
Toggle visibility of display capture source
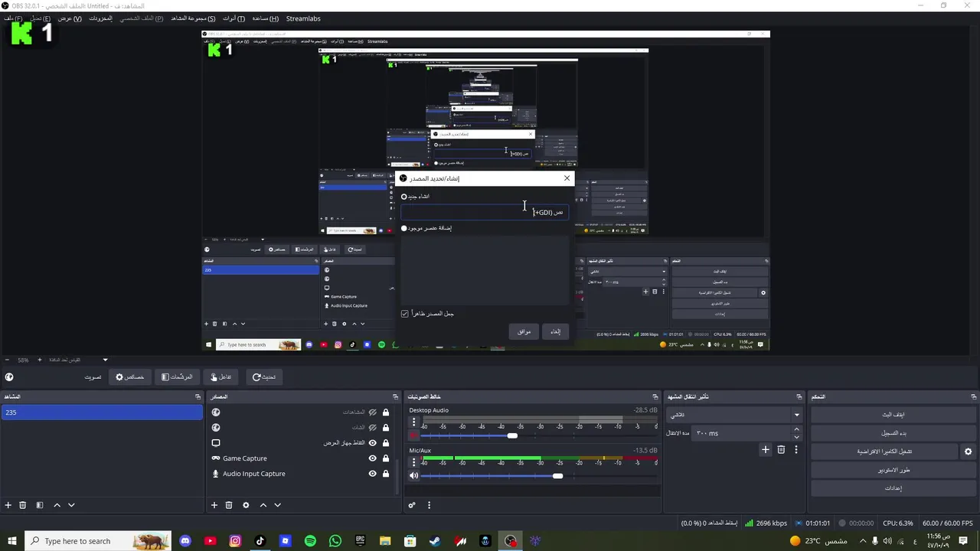373,443
